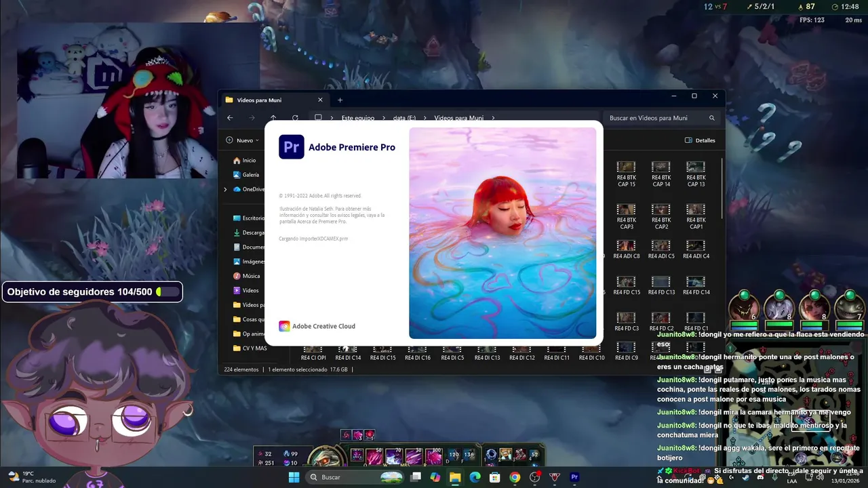This screenshot has width=868, height=488.
Task: Select the RE4 DI C11 file label
Action: click(x=557, y=358)
